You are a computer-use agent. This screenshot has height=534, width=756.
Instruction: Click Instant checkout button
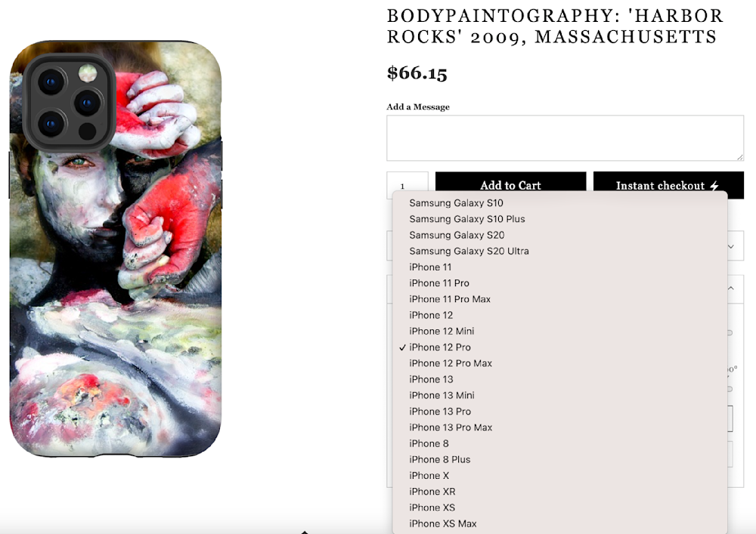668,184
